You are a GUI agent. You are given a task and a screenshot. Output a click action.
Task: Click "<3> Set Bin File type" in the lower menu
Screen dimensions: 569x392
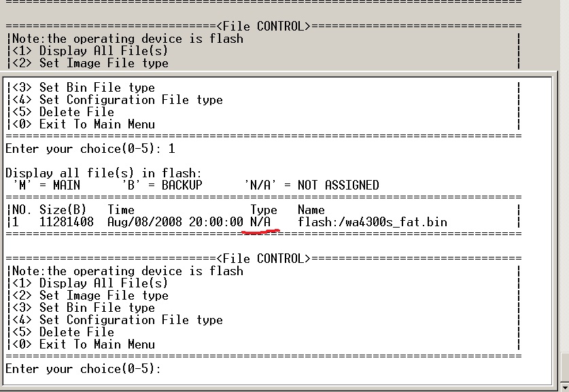pyautogui.click(x=97, y=308)
